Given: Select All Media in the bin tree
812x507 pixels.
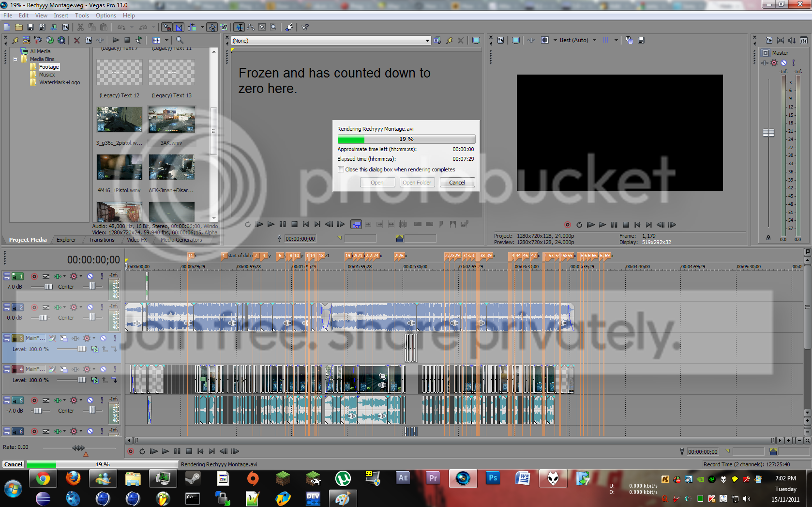Looking at the screenshot, I should click(40, 51).
